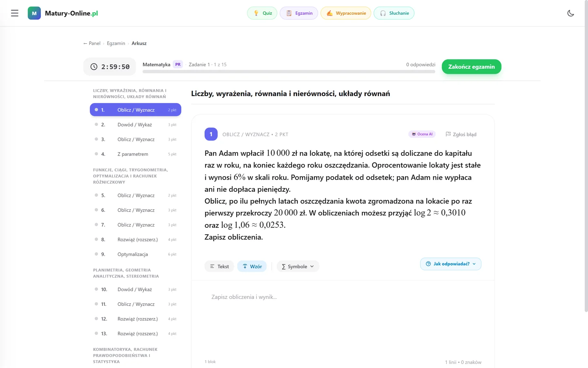Expand the Symbole dropdown

click(x=298, y=267)
